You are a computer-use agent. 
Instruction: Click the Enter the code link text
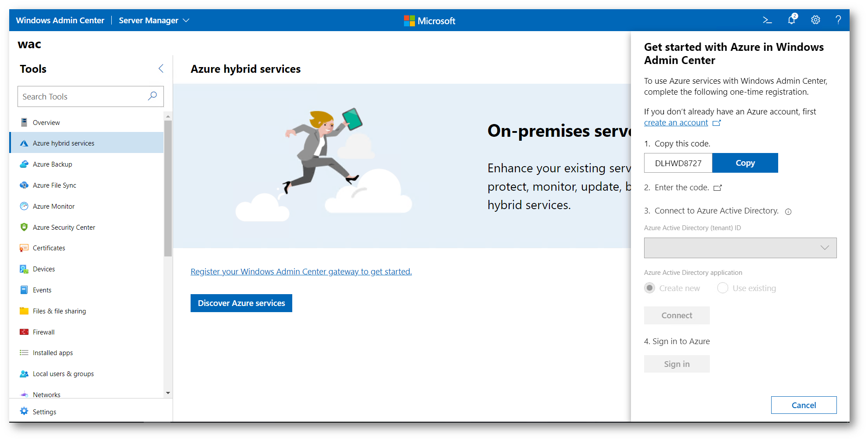681,188
